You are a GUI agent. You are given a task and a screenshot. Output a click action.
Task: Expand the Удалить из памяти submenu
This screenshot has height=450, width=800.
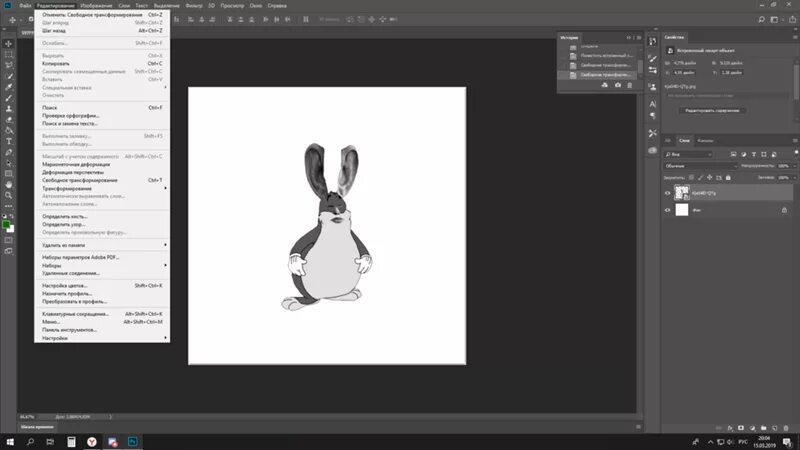pyautogui.click(x=102, y=245)
